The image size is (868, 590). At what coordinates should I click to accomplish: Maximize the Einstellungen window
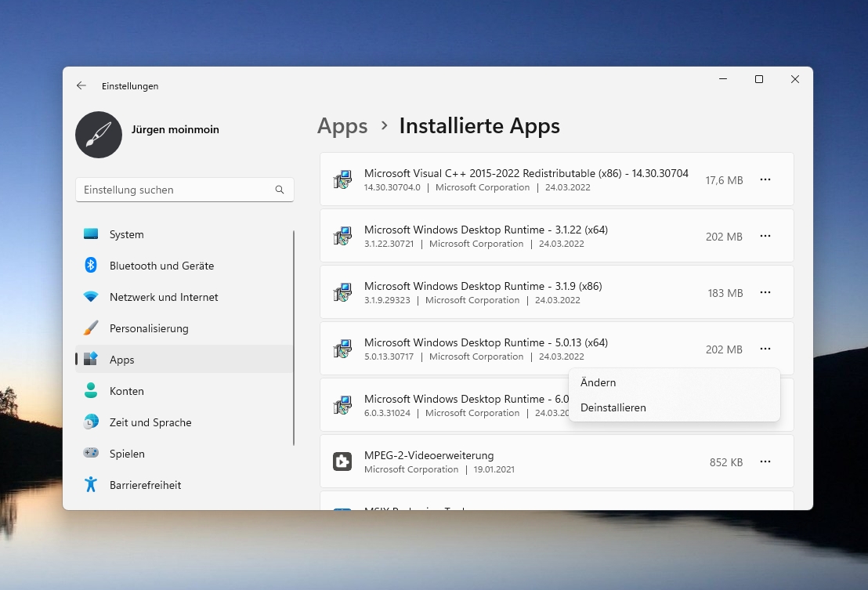pos(759,79)
